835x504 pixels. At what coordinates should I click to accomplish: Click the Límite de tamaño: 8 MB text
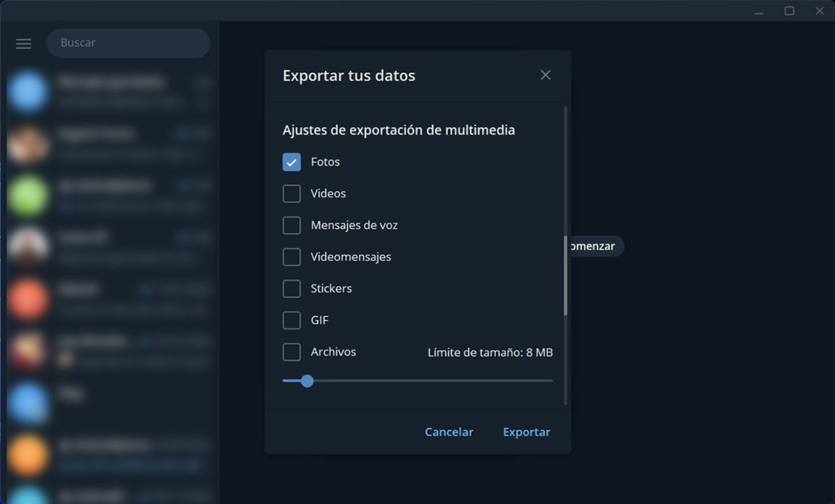click(x=490, y=352)
